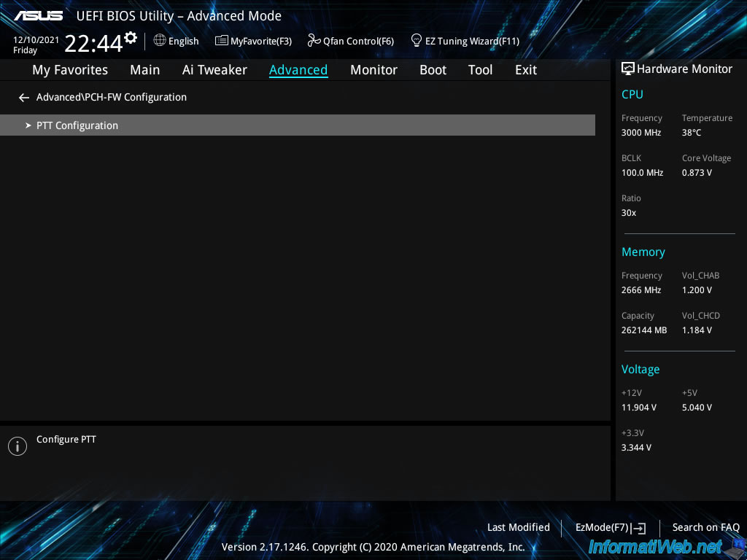Click +5V 5.040 V value
The image size is (747, 560).
(x=697, y=408)
